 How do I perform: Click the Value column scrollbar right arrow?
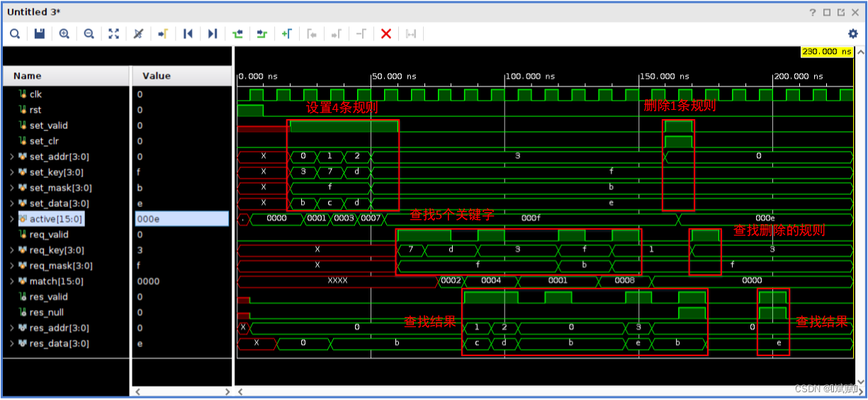click(227, 391)
